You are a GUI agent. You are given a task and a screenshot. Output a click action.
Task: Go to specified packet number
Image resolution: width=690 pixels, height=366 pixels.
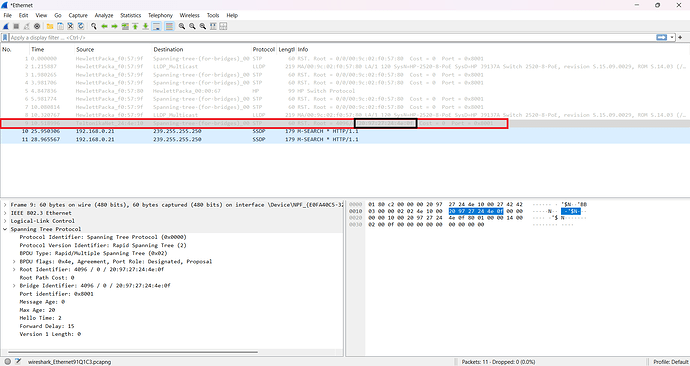pyautogui.click(x=125, y=26)
